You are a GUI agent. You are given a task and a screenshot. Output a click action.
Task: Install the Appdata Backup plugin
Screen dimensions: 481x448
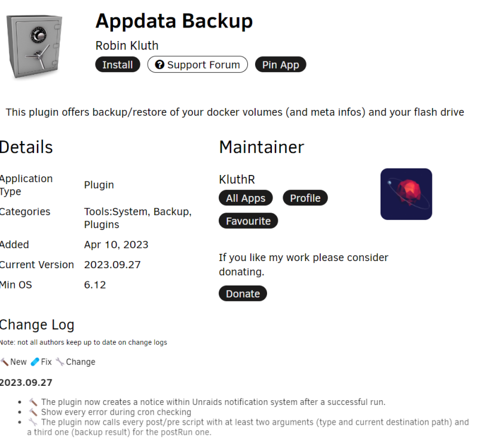(x=118, y=65)
